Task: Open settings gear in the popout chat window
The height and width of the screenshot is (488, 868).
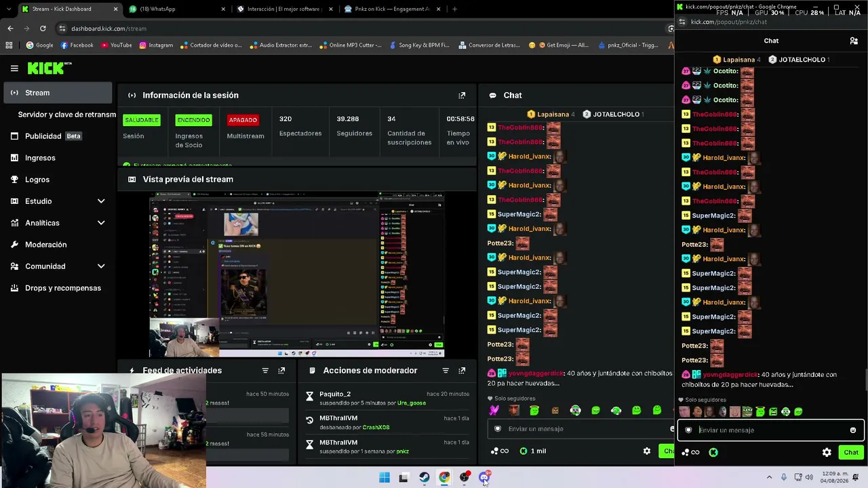Action: click(x=827, y=452)
